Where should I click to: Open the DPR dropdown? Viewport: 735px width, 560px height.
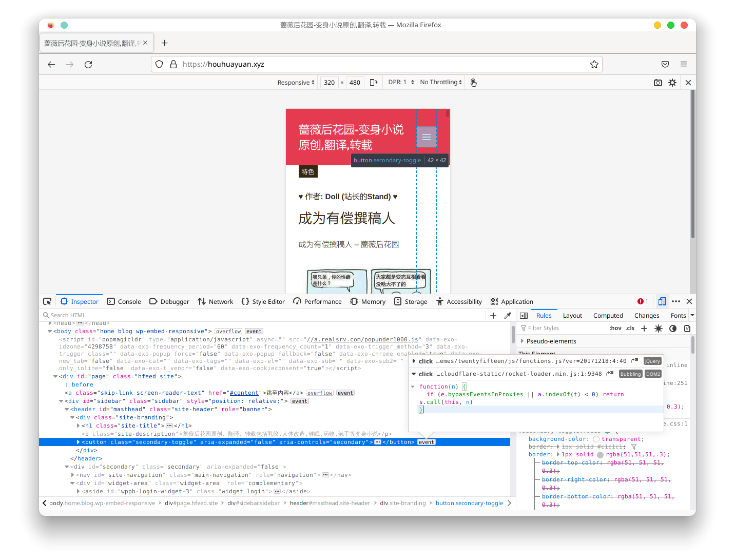[400, 82]
